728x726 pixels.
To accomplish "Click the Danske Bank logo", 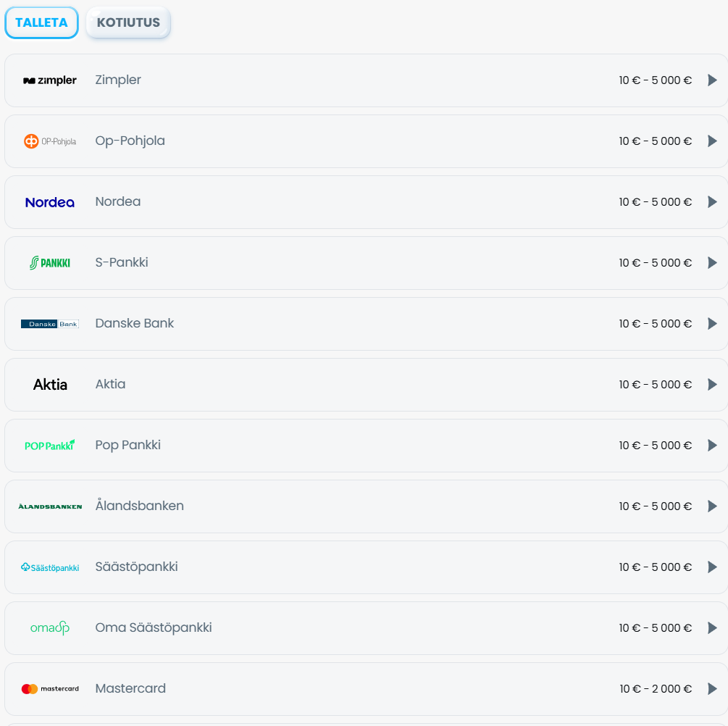I will coord(50,324).
